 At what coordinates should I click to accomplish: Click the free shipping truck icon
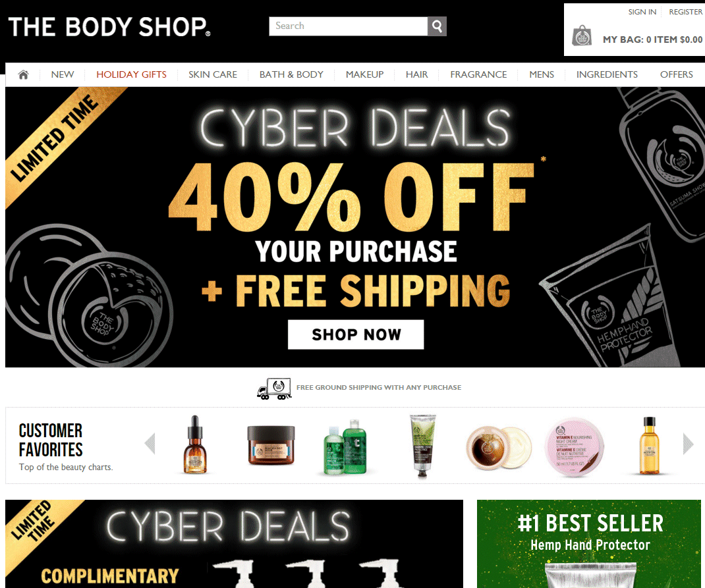coord(274,389)
